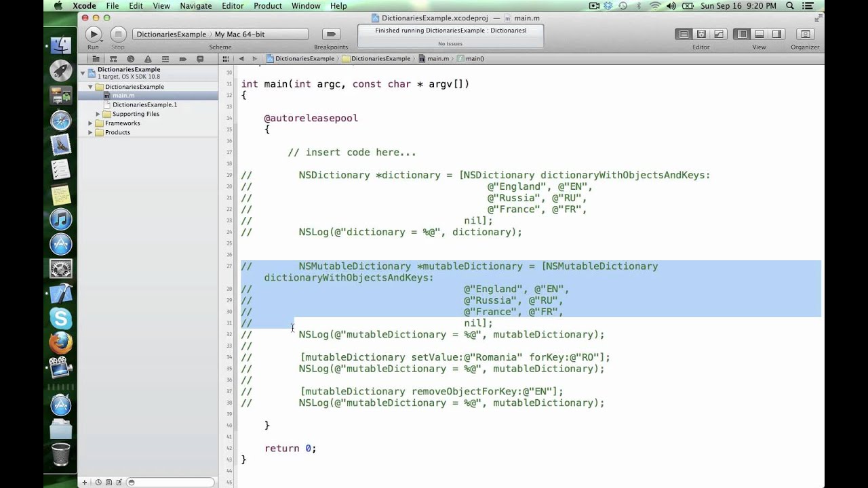
Task: Open the Xcode menu
Action: click(85, 6)
